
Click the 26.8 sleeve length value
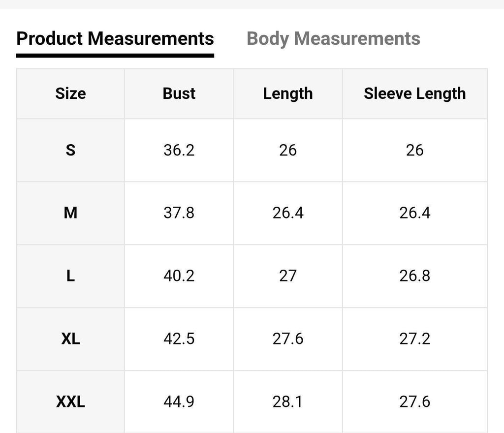coord(414,276)
